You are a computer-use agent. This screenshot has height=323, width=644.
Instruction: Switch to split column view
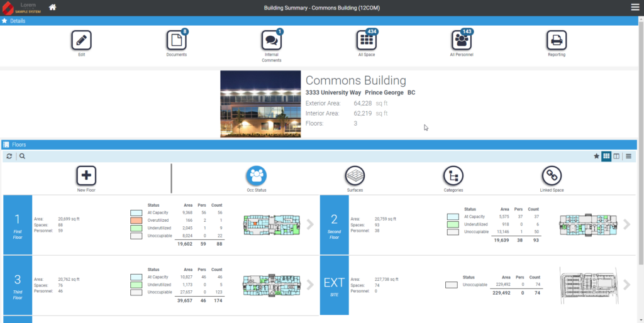click(616, 156)
